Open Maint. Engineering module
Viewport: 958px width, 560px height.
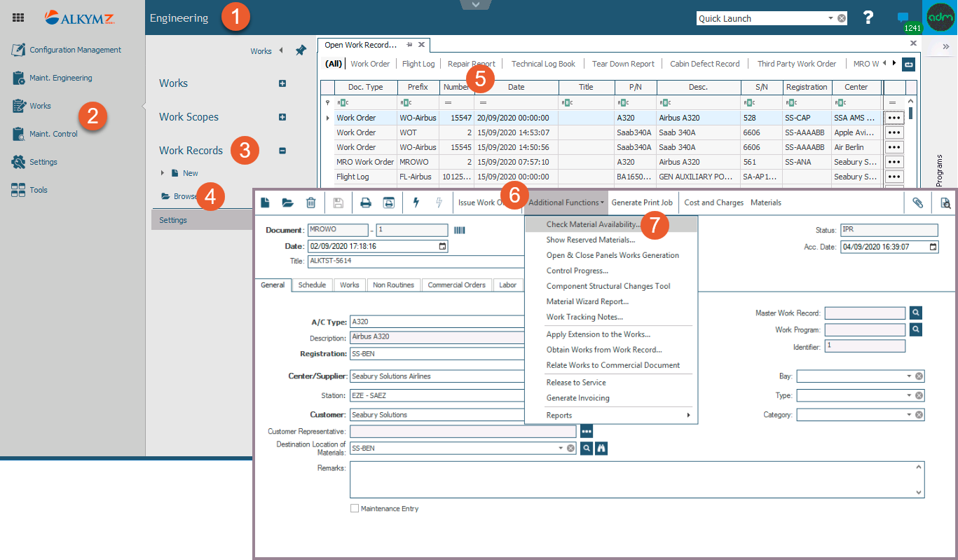[x=53, y=78]
